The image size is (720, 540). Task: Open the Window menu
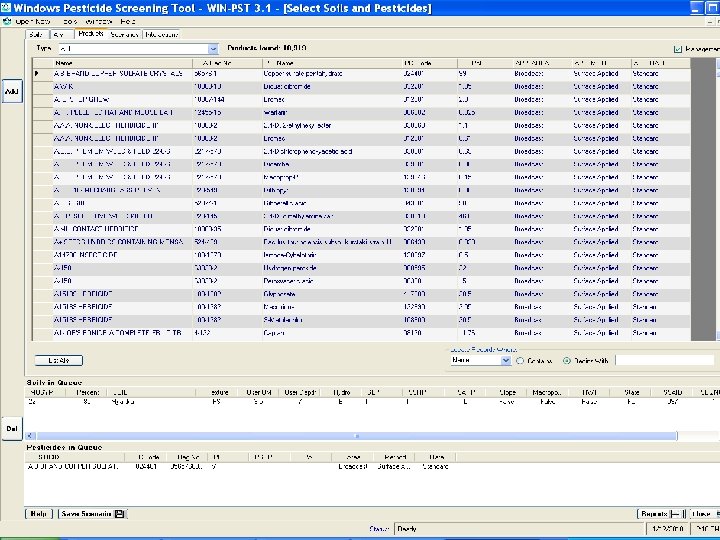click(98, 22)
